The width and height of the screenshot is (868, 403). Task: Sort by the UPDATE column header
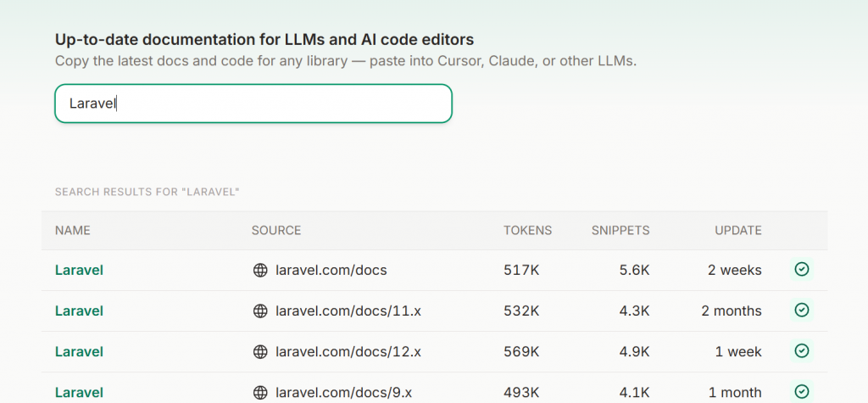coord(737,231)
